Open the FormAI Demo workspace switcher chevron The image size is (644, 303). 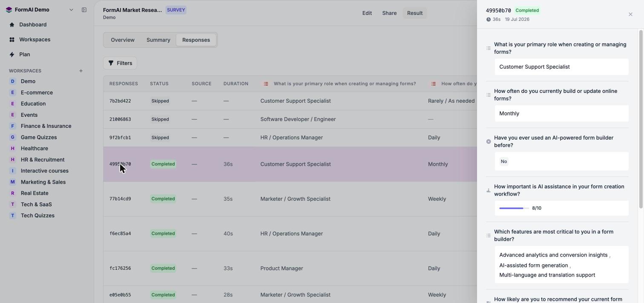[71, 10]
